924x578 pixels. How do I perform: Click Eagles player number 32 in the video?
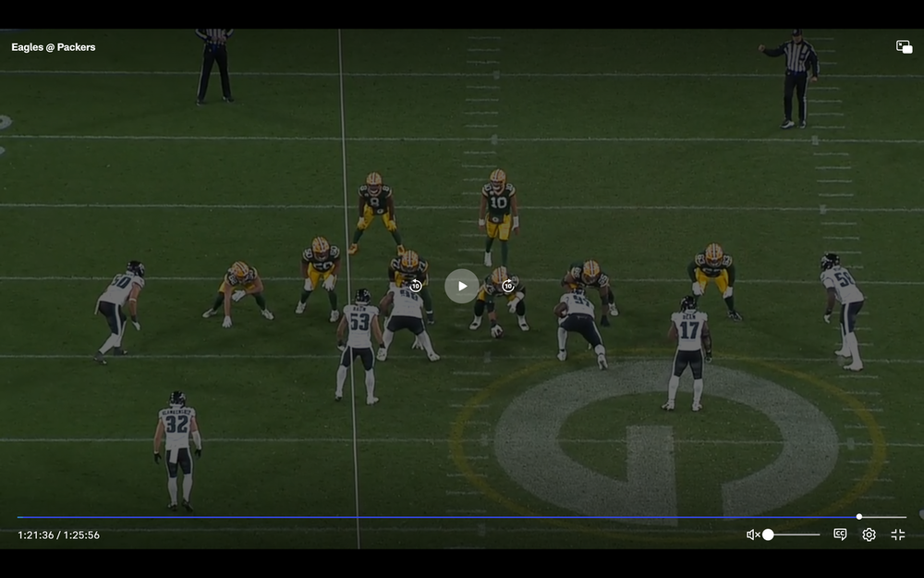[x=176, y=449]
